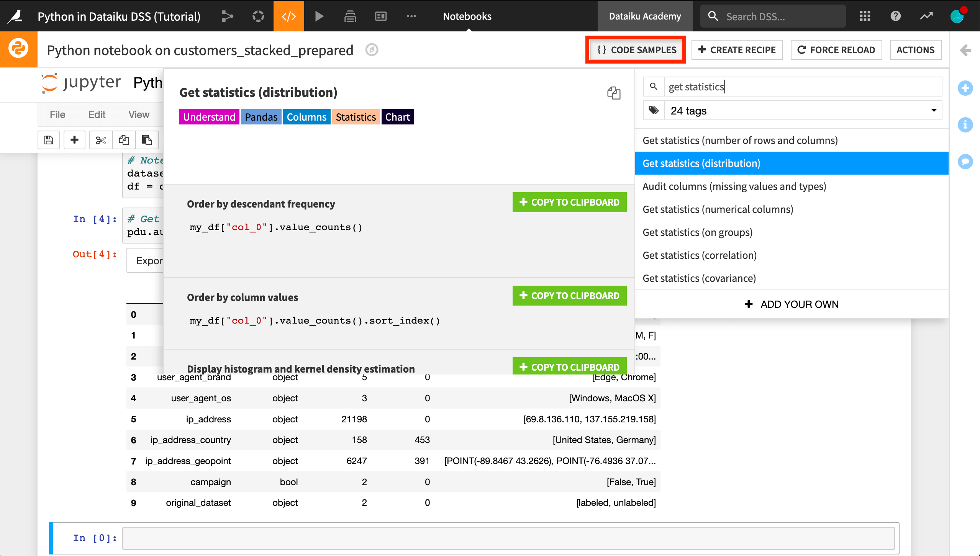The width and height of the screenshot is (980, 556).
Task: Select Get statistics (numerical columns)
Action: 792,209
